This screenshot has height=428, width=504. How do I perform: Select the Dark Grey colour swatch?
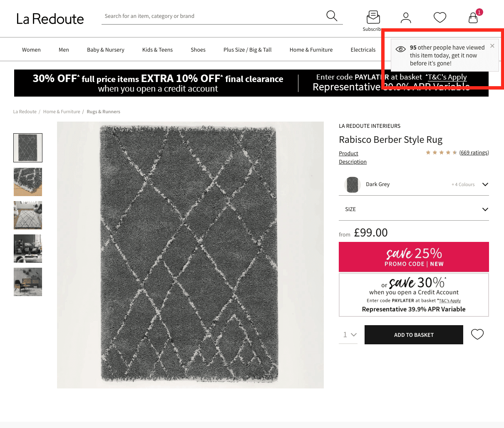(353, 184)
